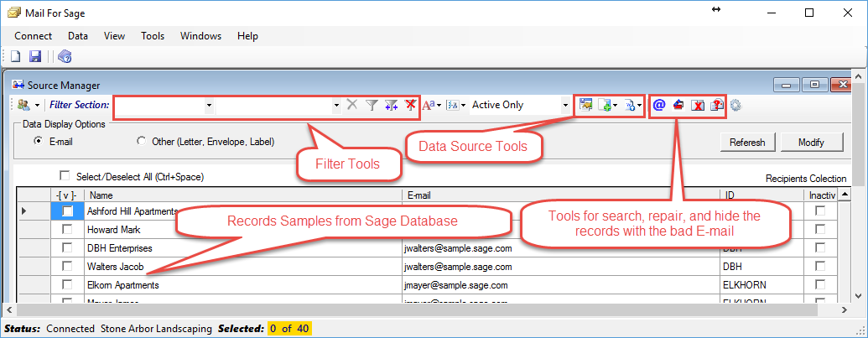Viewport: 868px width, 338px height.
Task: Select Other (Letter, Envelope, Label) option
Action: (x=141, y=142)
